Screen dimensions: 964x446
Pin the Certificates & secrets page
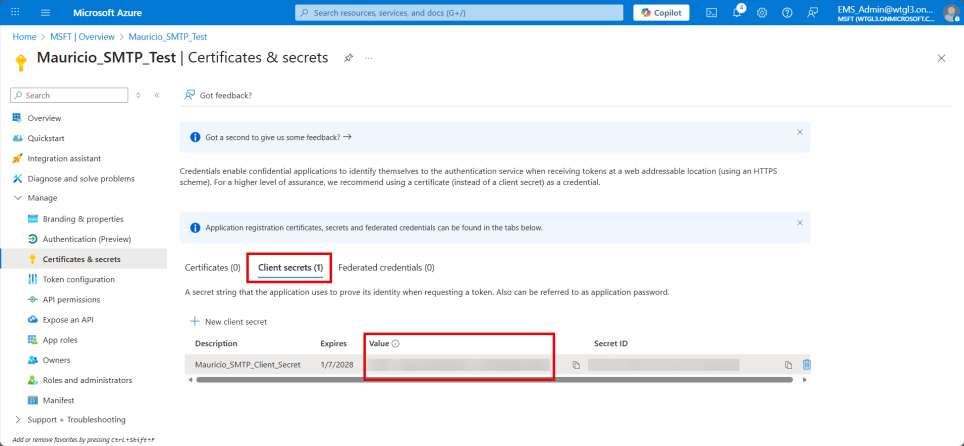click(x=348, y=58)
